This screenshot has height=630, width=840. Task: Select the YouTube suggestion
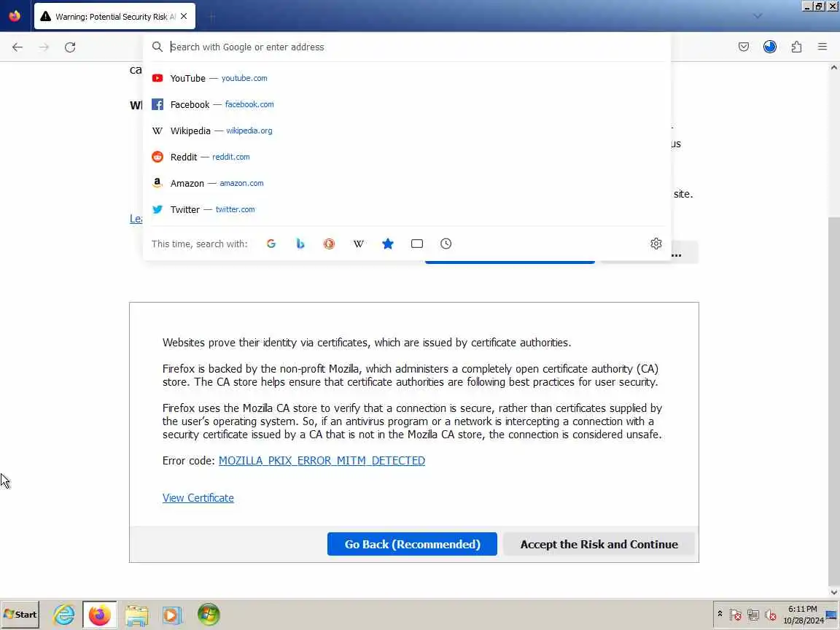pos(407,78)
